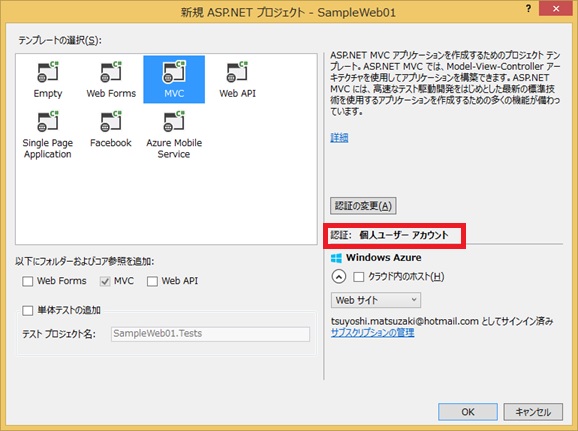This screenshot has height=431, width=578.
Task: Tick the クラウド内のホスト checkbox
Action: coord(359,277)
